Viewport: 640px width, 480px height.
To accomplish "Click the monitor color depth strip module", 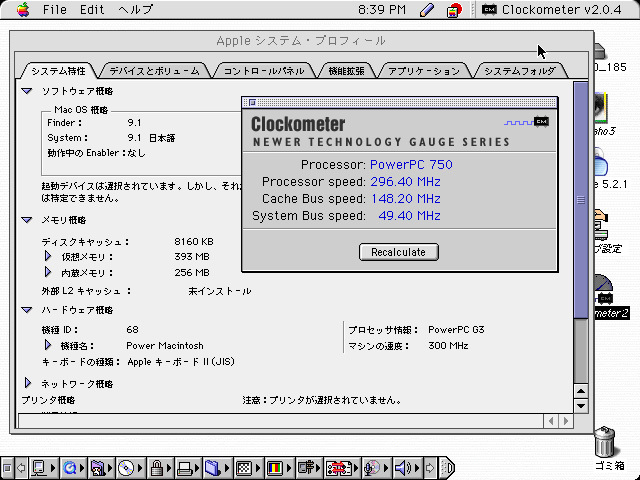I will coord(273,467).
